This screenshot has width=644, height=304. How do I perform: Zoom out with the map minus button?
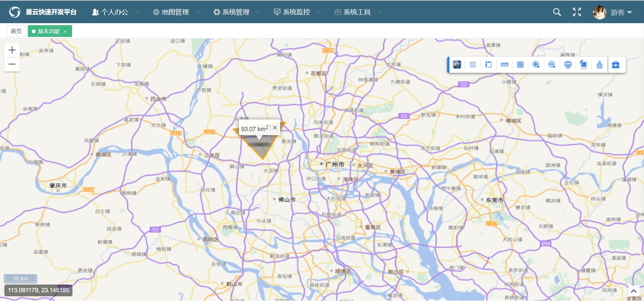pos(12,64)
